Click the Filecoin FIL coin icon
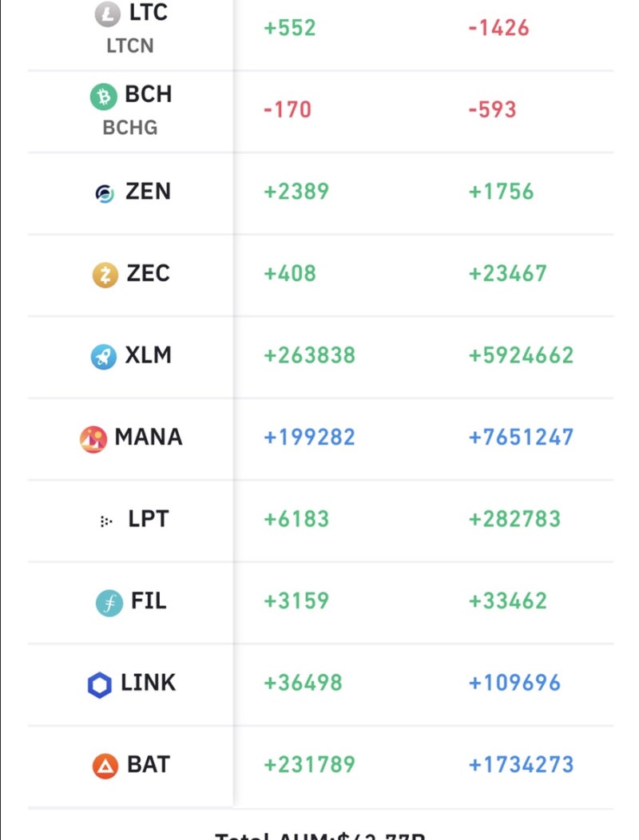Screen dimensions: 639x840 pyautogui.click(x=109, y=602)
